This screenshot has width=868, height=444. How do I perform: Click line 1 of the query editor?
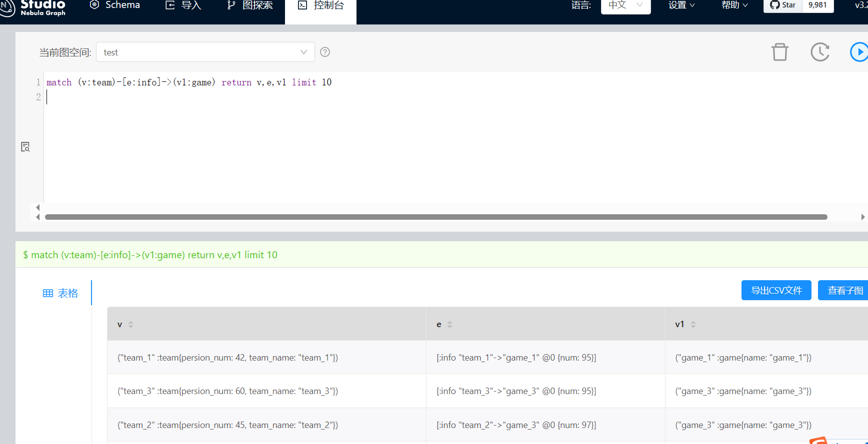point(189,82)
